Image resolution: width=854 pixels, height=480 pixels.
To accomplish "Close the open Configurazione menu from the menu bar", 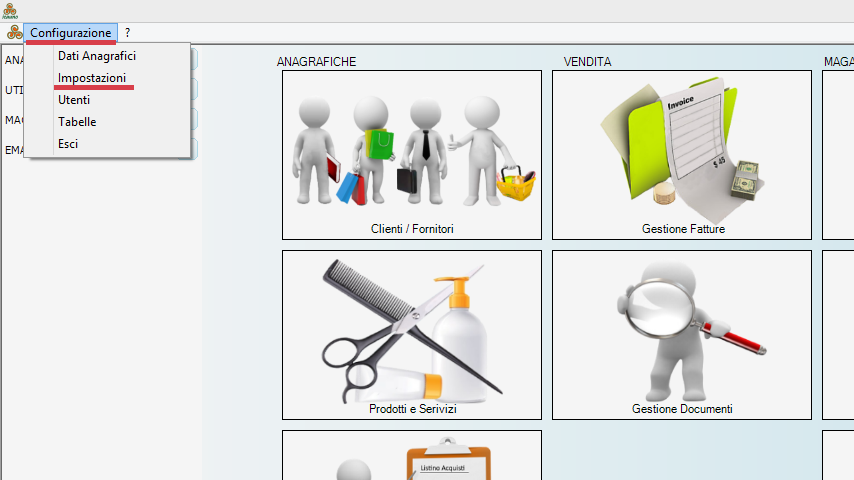I will (70, 33).
